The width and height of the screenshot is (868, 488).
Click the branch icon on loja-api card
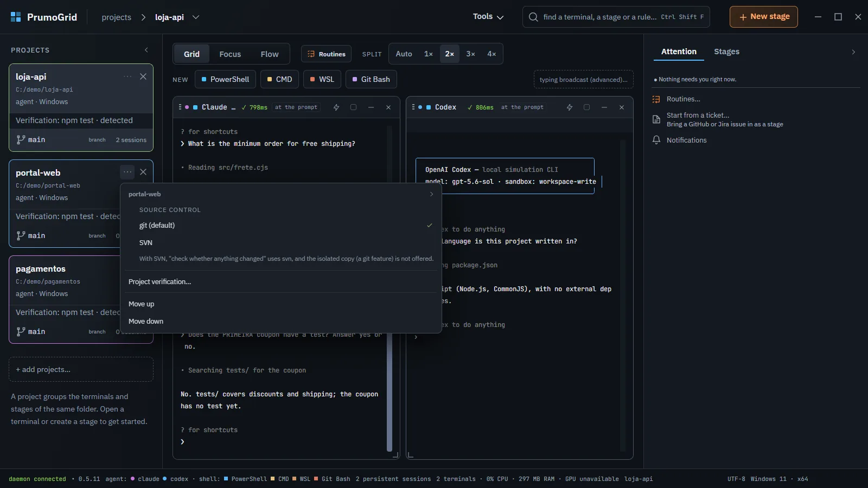21,139
